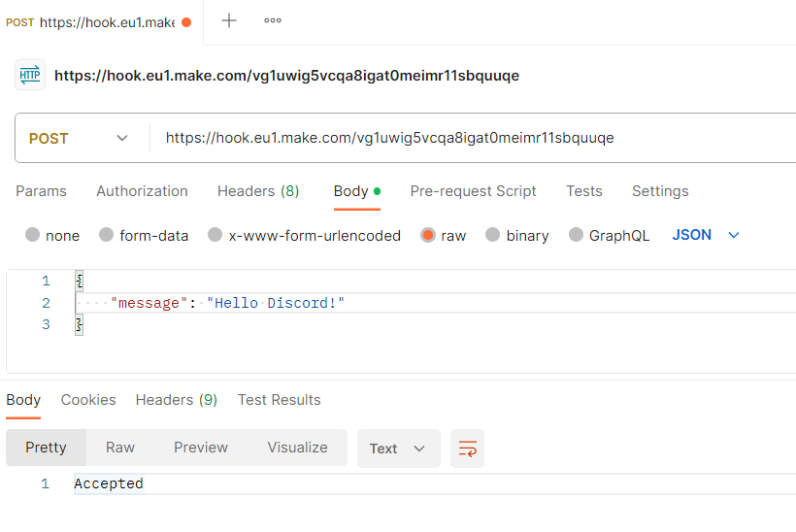Expand the JSON format dropdown
The width and height of the screenshot is (796, 532).
tap(706, 235)
